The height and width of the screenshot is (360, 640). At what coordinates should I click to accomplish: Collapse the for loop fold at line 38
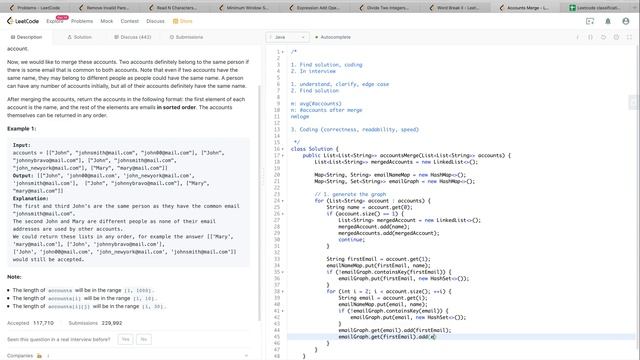(282, 291)
